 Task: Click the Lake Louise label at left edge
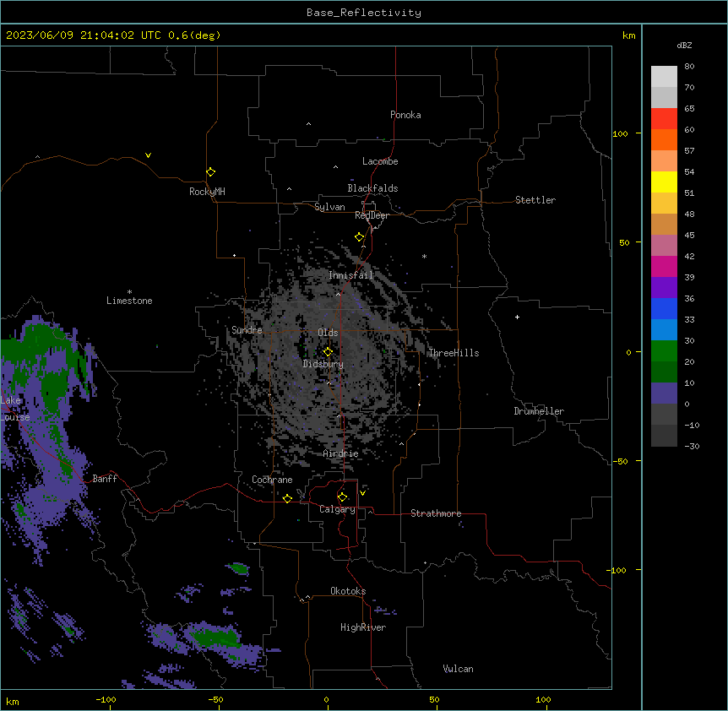click(15, 409)
